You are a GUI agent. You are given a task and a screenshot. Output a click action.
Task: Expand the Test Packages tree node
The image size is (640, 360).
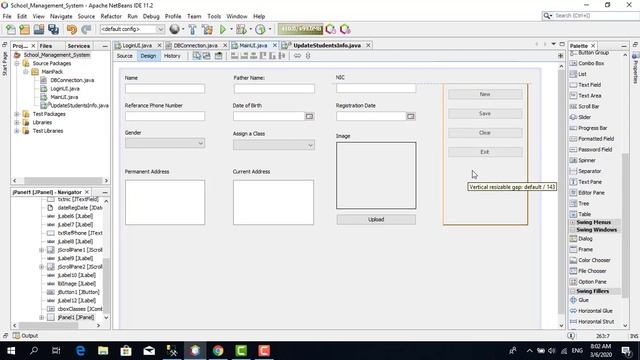coord(17,114)
